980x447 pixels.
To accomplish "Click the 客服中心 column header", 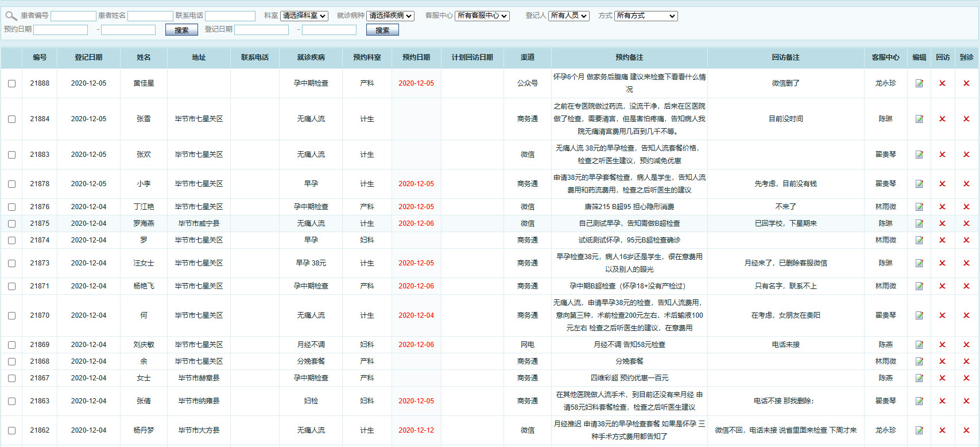I will point(885,57).
